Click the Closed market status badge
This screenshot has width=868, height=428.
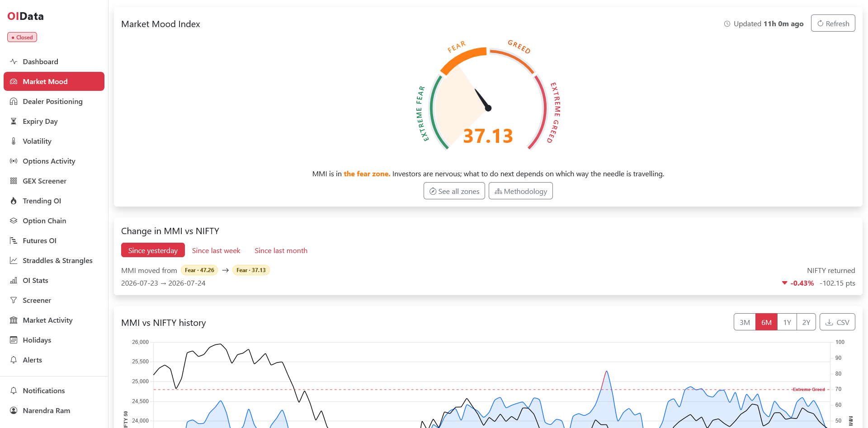22,38
